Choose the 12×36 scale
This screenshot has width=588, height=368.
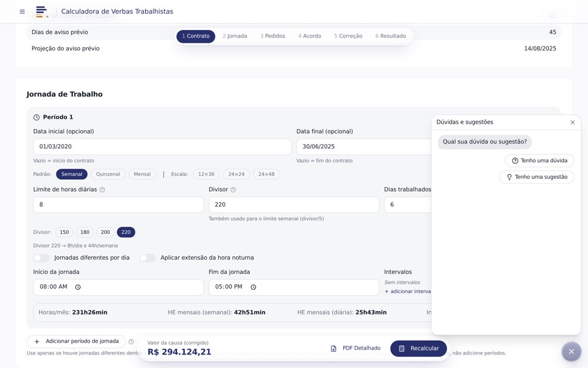pos(206,174)
